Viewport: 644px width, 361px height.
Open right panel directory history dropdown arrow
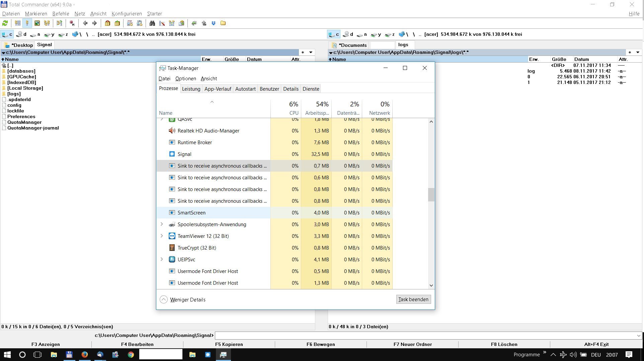638,52
